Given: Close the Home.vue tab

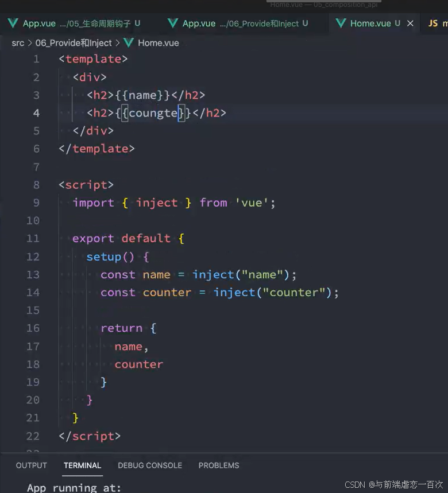Looking at the screenshot, I should point(410,24).
